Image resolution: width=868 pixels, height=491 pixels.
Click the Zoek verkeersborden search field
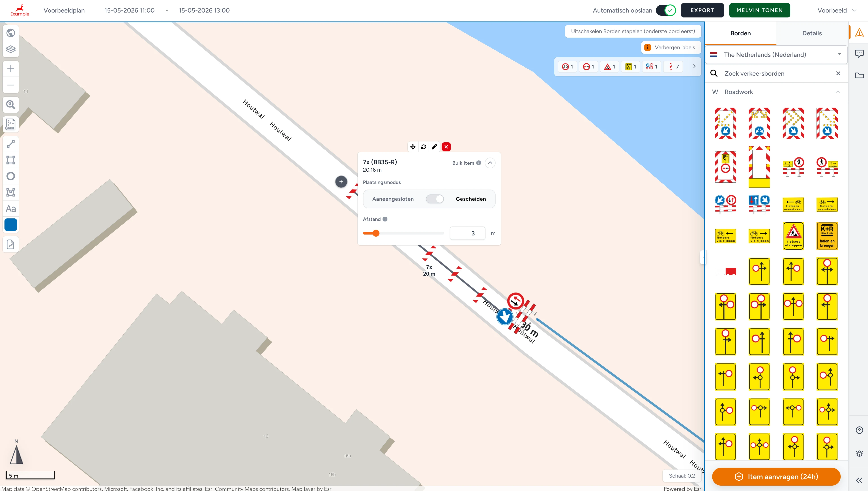pos(776,73)
